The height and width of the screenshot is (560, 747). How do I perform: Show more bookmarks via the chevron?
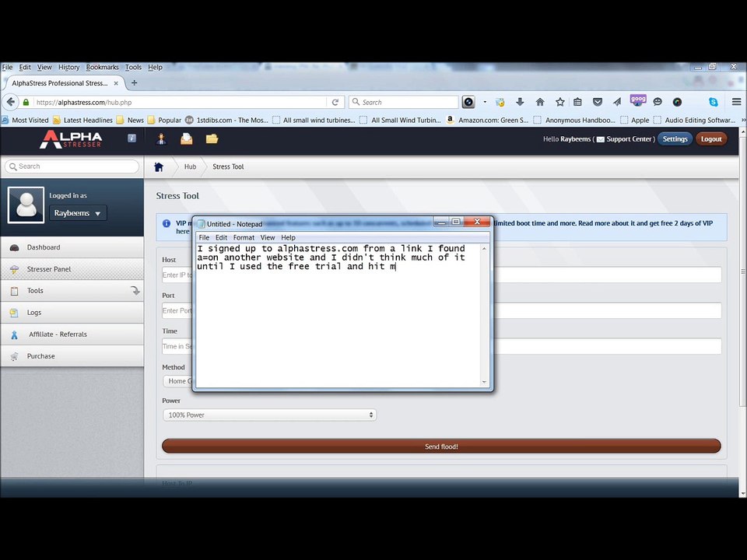(742, 120)
